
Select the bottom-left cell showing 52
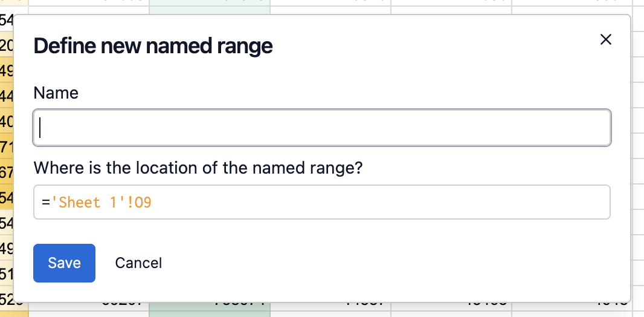7,299
